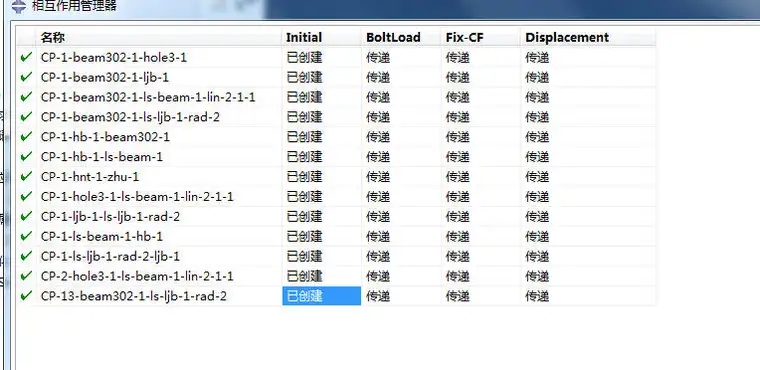Select interaction CP-1-ljb-1-ls-ljb-1-rad-2
760x370 pixels.
coord(111,216)
